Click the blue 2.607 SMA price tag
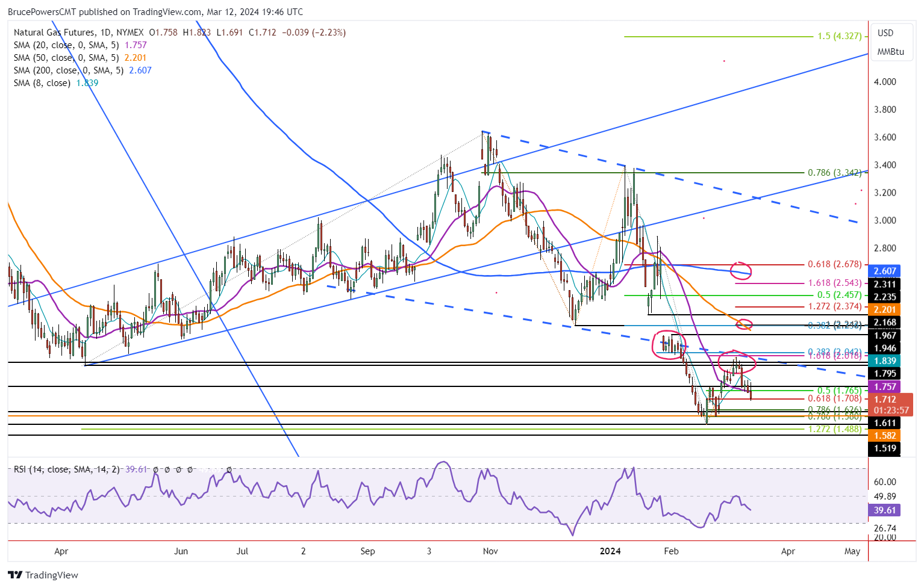Screen dimensions: 924x588 point(884,271)
